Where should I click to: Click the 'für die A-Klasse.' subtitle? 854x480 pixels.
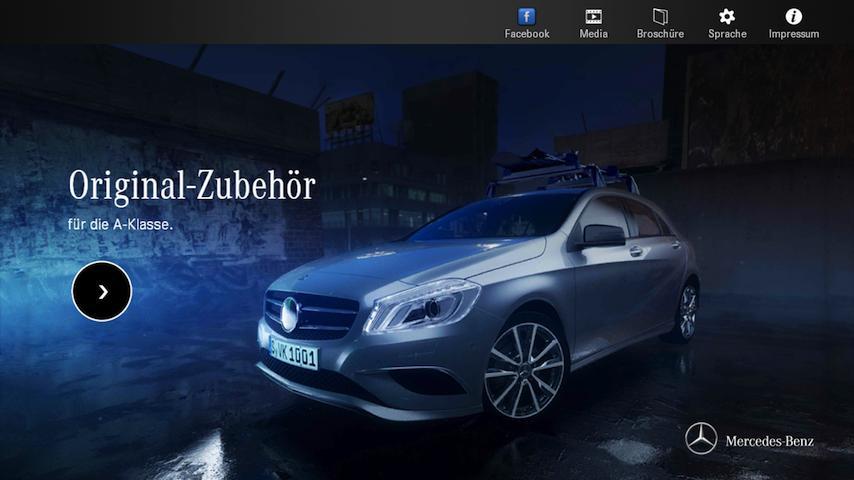121,225
